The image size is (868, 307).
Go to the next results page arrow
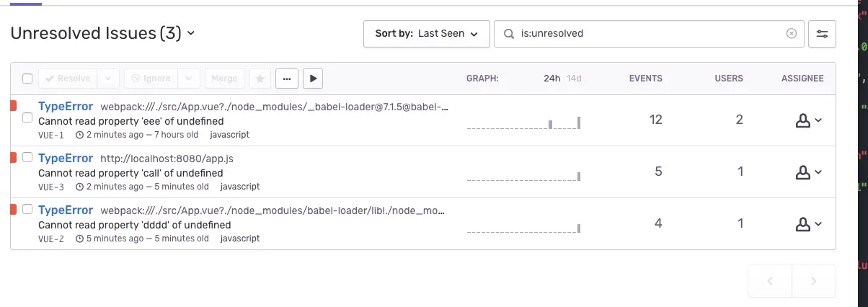point(814,281)
